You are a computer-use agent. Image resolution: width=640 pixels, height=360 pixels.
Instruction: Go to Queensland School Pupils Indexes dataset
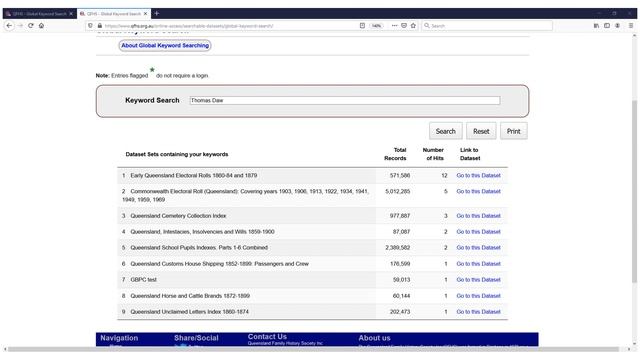(478, 247)
